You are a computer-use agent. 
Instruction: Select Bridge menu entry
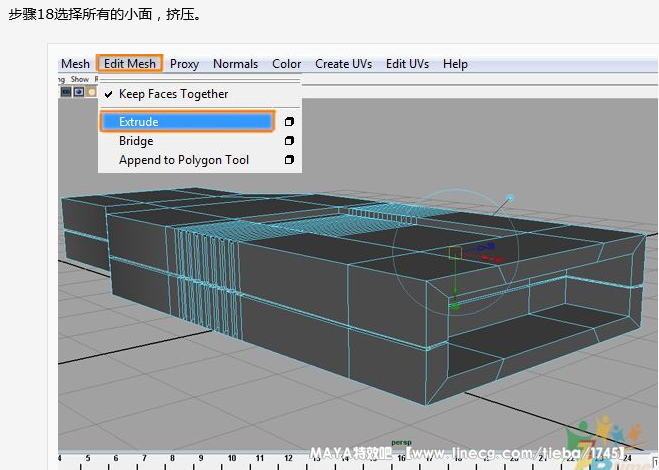pos(136,141)
